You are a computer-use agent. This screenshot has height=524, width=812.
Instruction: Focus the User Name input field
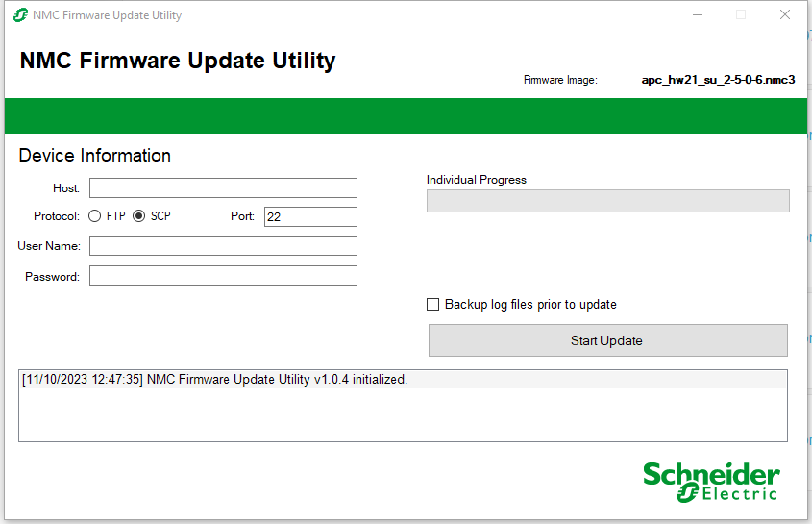(x=223, y=246)
